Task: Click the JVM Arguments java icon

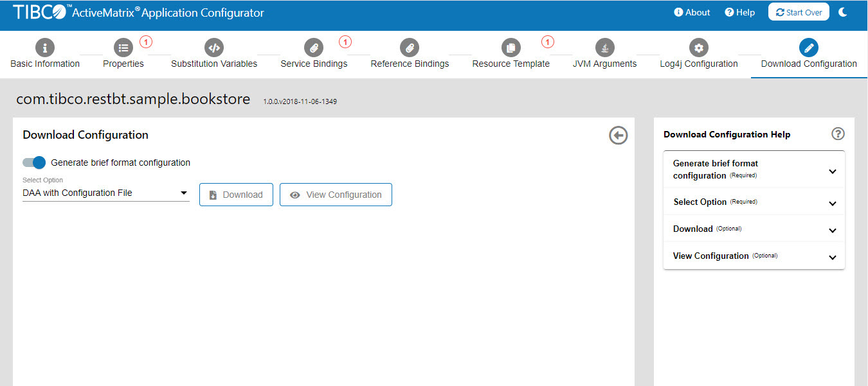Action: [x=604, y=48]
